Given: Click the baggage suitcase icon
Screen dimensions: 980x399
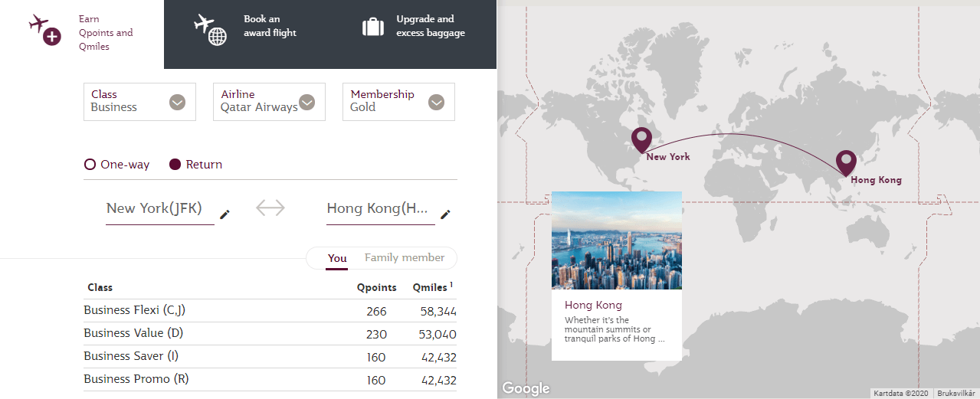Looking at the screenshot, I should 373,27.
